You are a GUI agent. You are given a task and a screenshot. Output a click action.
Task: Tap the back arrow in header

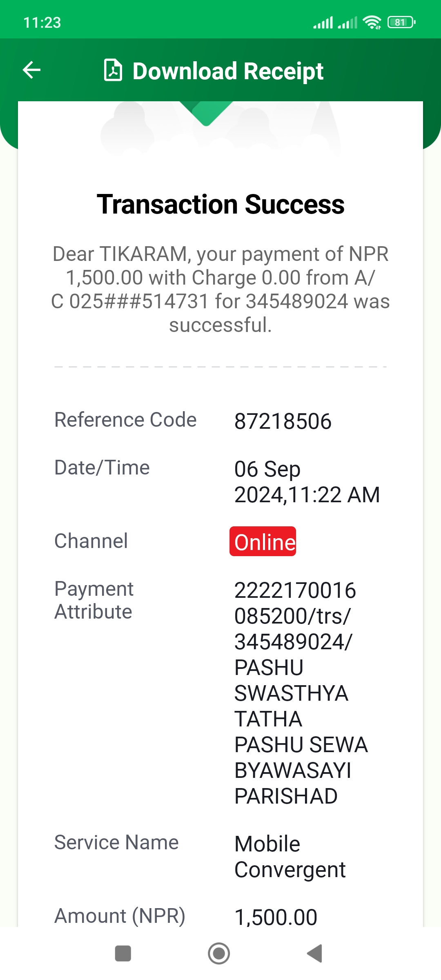click(x=31, y=70)
